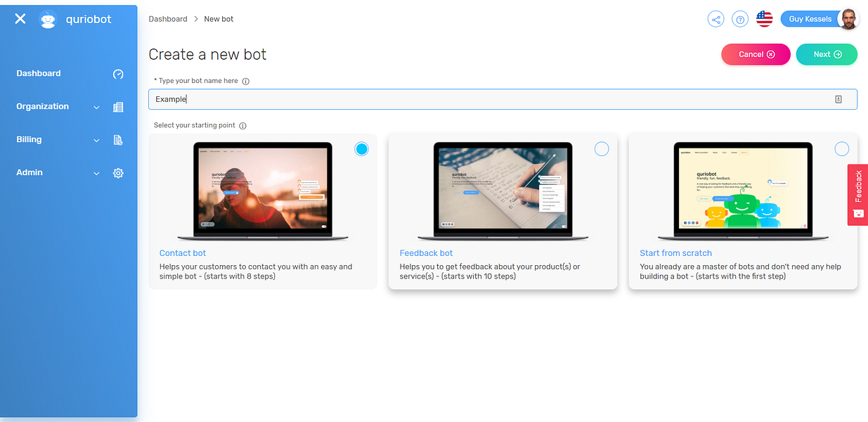Change language via US flag icon
Viewport: 868px width, 422px height.
click(x=764, y=19)
